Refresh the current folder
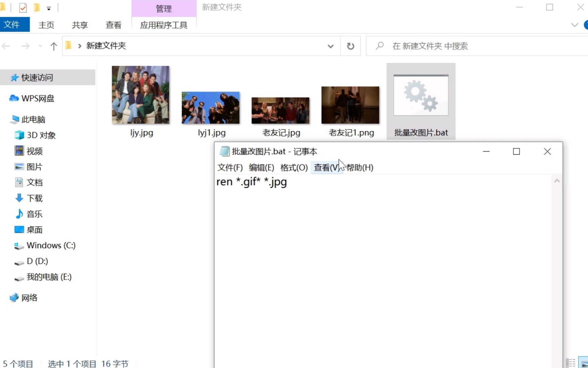This screenshot has height=368, width=588. click(350, 46)
